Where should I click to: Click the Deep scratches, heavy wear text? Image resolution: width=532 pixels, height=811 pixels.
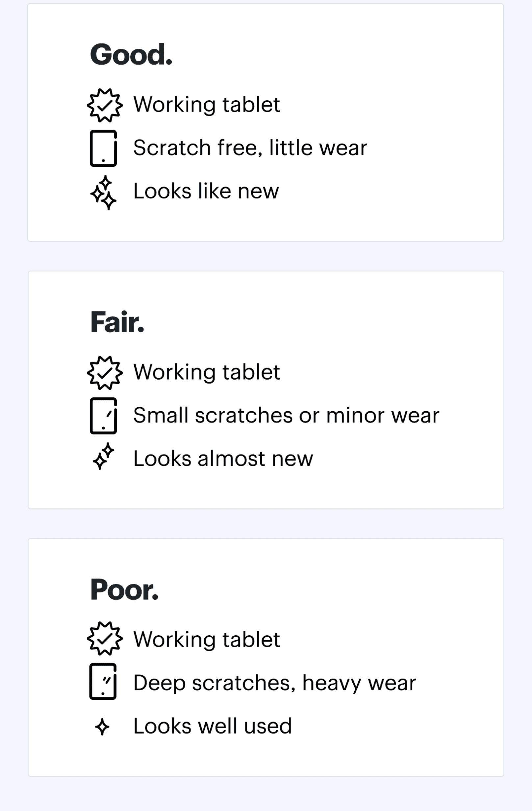click(275, 683)
